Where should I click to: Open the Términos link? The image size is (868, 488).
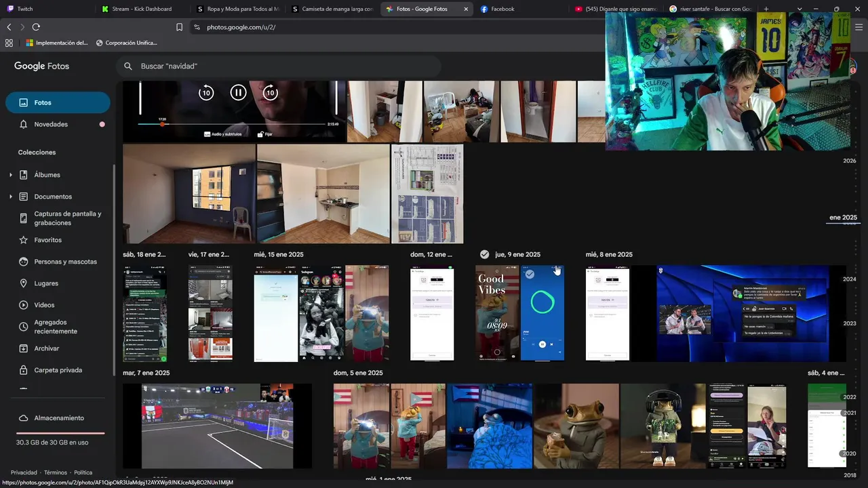coord(56,472)
